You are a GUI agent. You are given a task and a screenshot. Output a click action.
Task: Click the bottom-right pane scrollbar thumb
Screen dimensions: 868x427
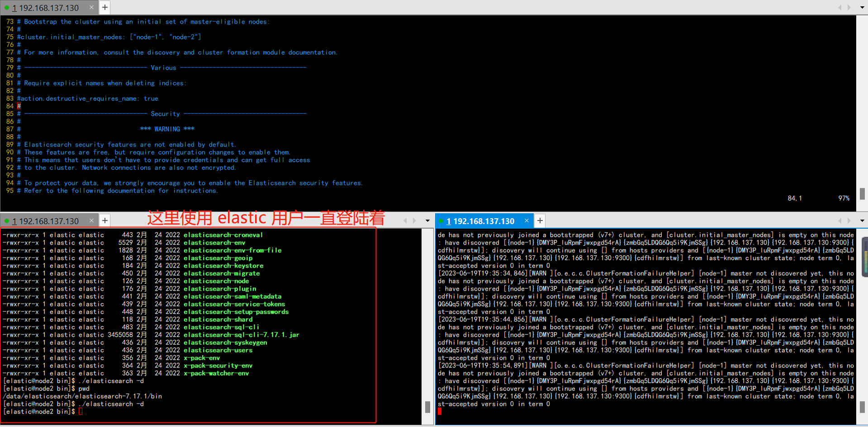click(x=862, y=407)
